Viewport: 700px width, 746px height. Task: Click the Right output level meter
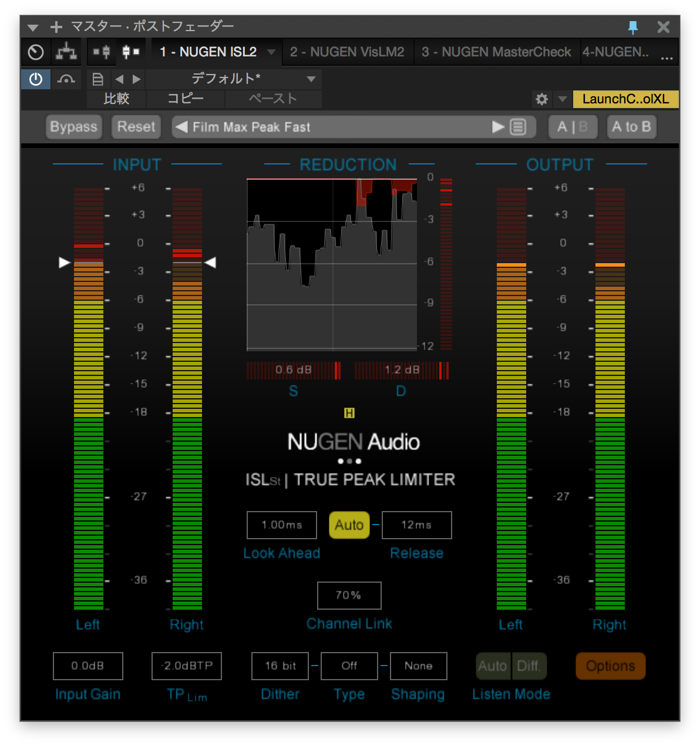(610, 399)
